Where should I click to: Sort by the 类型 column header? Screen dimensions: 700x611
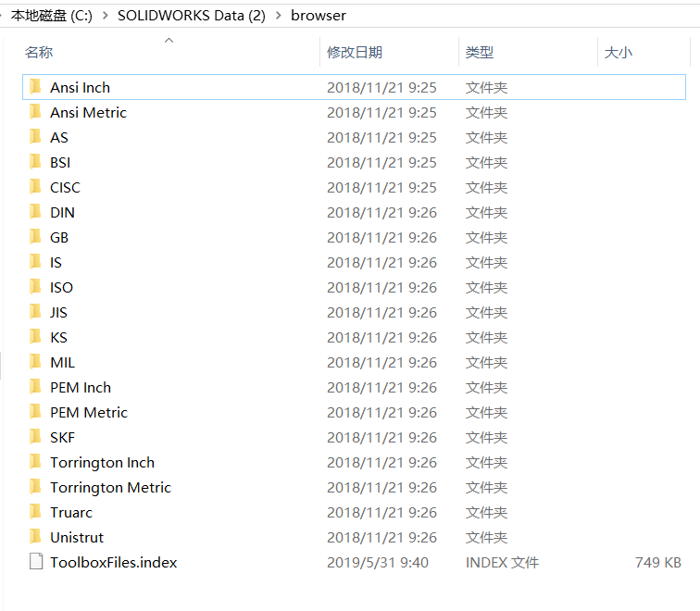tap(480, 52)
